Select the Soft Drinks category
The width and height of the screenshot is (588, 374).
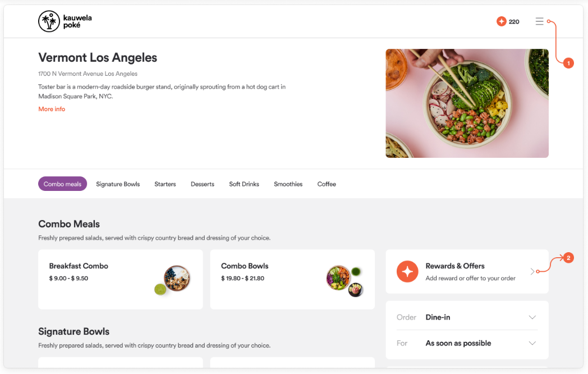[244, 184]
